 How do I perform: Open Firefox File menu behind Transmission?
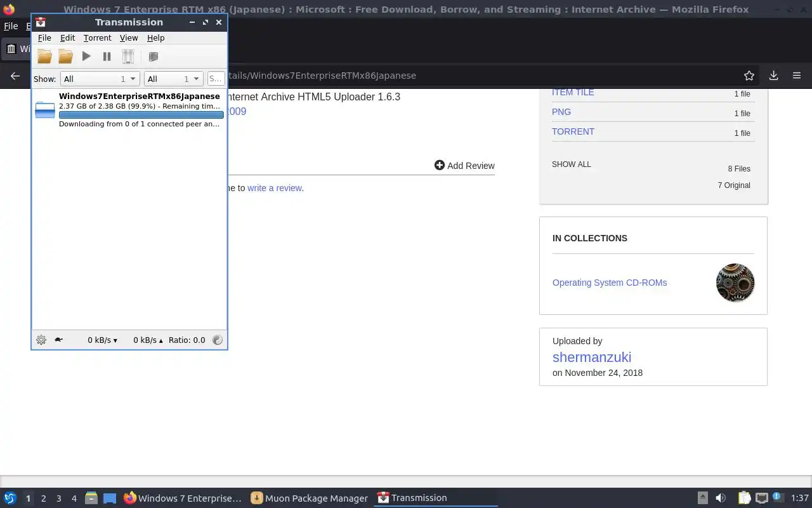[x=11, y=27]
